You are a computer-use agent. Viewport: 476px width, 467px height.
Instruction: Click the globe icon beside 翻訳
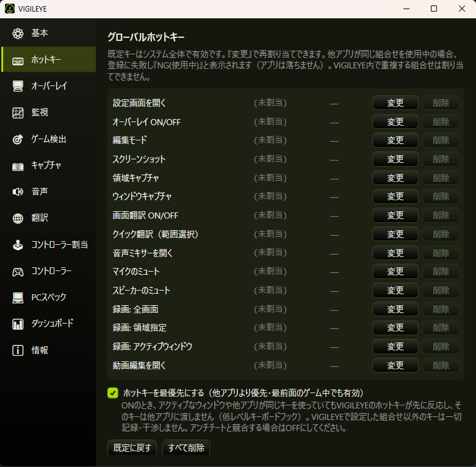[18, 219]
